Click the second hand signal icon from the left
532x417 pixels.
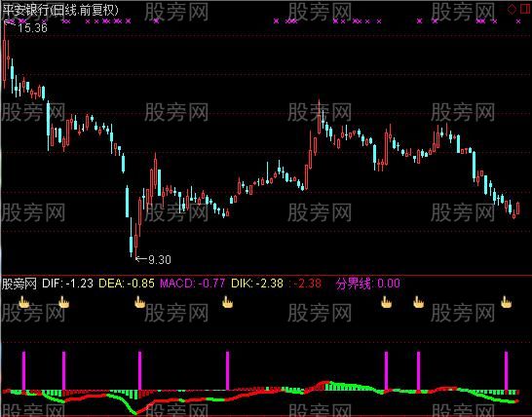[x=63, y=302]
